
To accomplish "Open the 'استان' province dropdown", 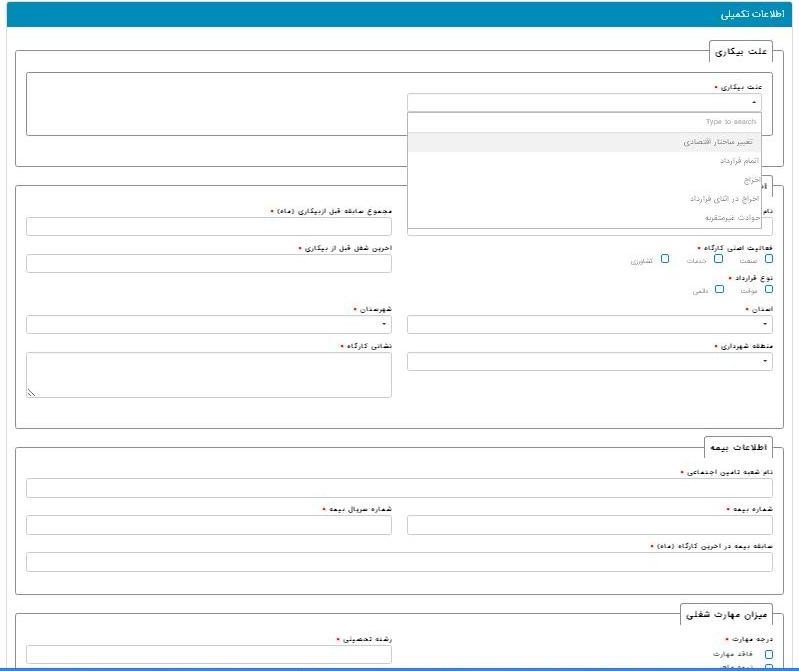I will pos(765,325).
